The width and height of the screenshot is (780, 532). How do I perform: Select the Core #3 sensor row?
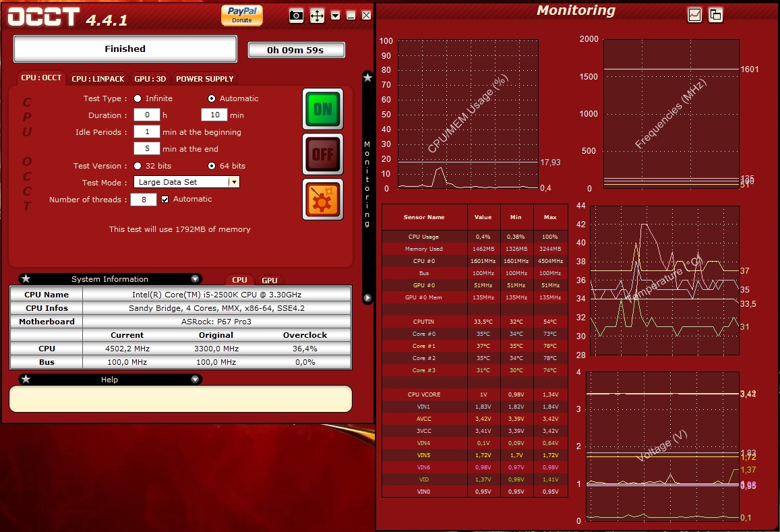point(475,370)
